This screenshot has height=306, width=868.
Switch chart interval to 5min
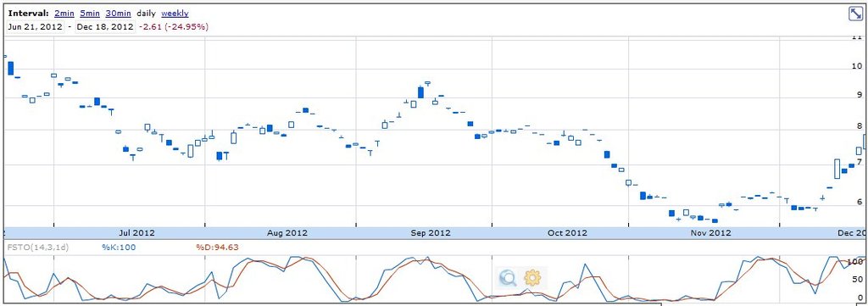(90, 14)
